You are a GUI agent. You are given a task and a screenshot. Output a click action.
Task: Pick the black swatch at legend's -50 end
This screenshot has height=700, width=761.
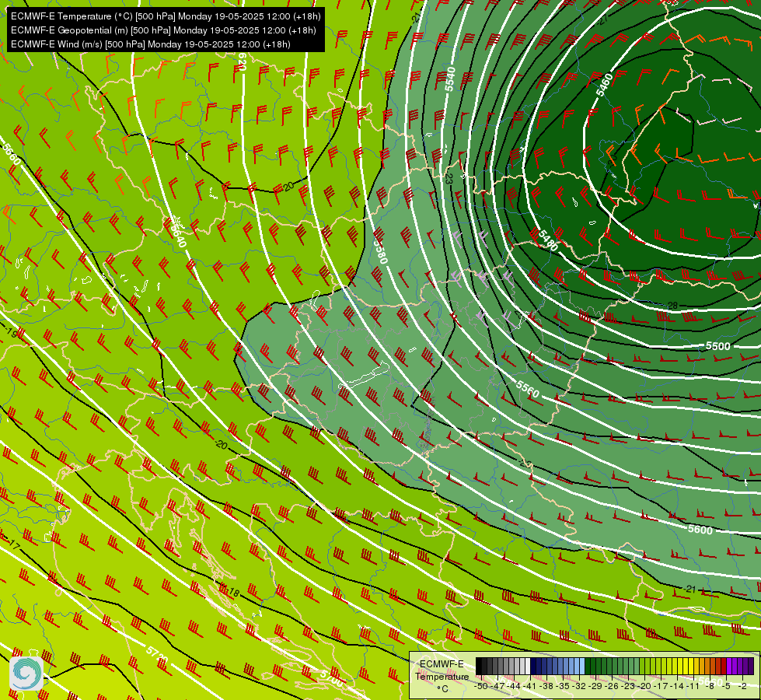coord(479,666)
